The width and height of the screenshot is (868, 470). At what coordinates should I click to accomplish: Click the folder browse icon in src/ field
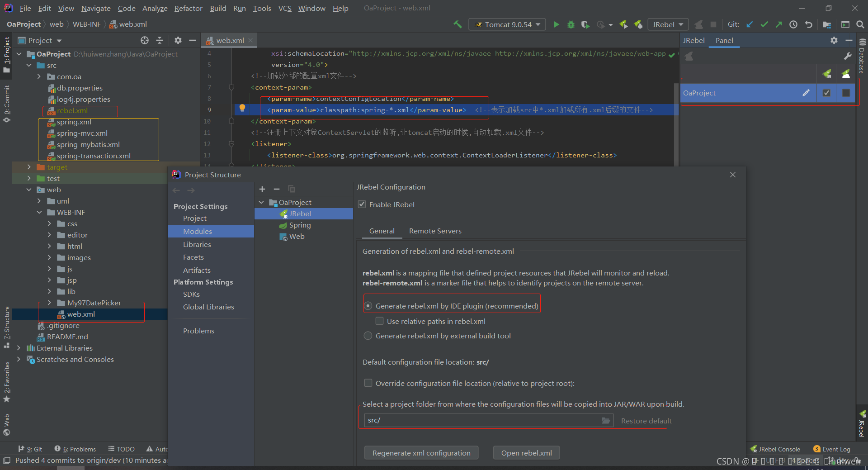606,421
